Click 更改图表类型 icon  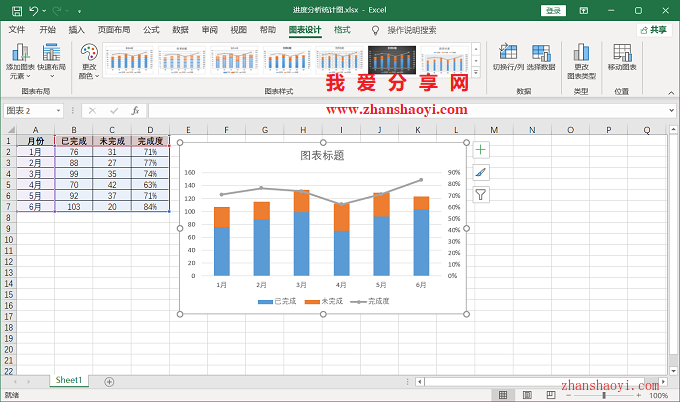[x=581, y=61]
